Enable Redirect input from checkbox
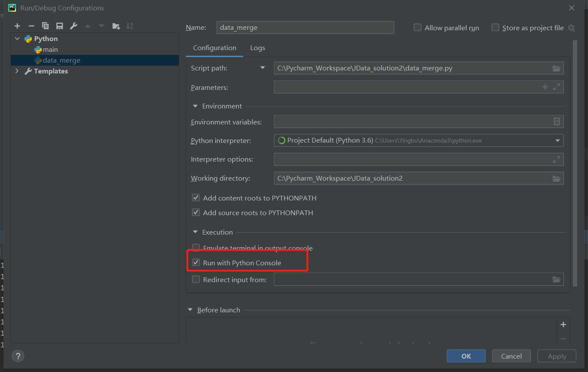The height and width of the screenshot is (372, 588). click(196, 280)
